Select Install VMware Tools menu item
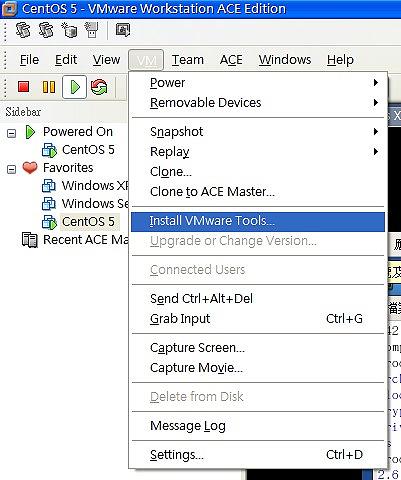Viewport: 401px width, 480px height. 258,222
